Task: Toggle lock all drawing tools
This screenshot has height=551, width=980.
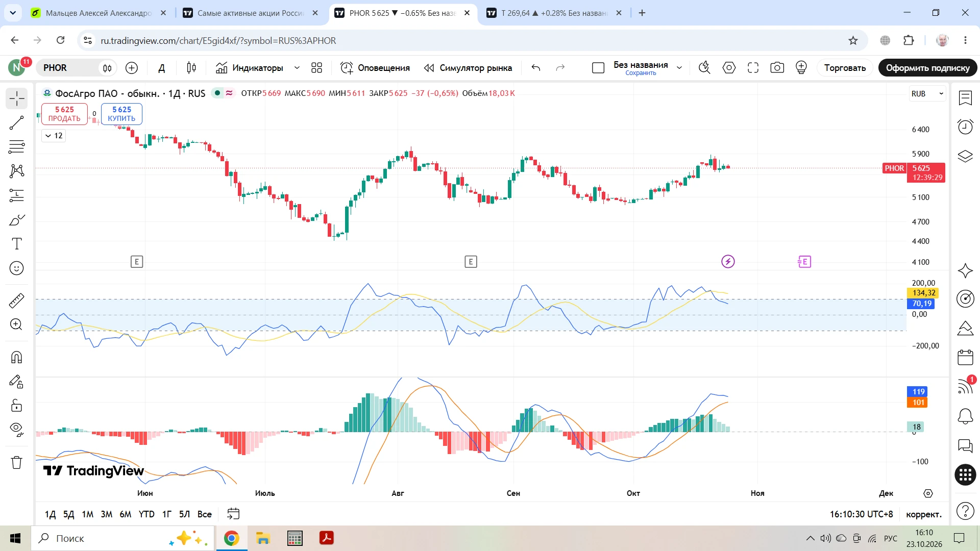Action: pyautogui.click(x=17, y=406)
